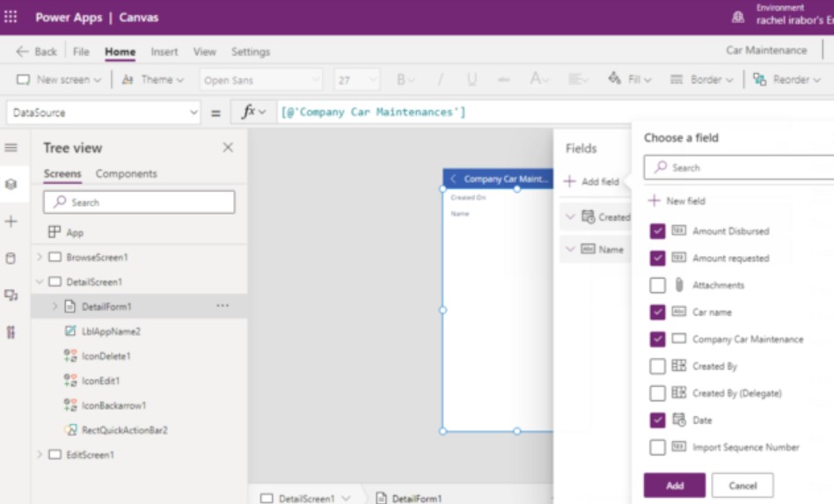Uncheck the Date field
This screenshot has height=504, width=834.
pos(657,420)
